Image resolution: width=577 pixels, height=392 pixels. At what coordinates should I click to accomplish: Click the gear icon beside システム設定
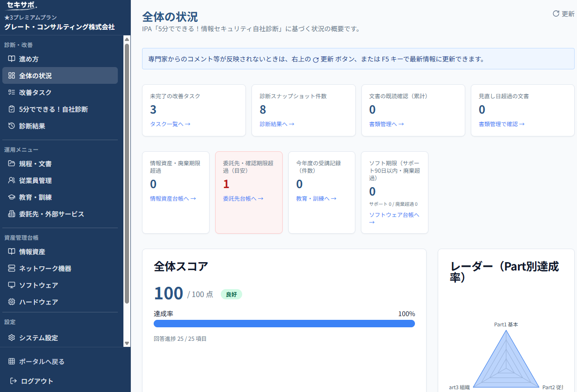(x=12, y=338)
